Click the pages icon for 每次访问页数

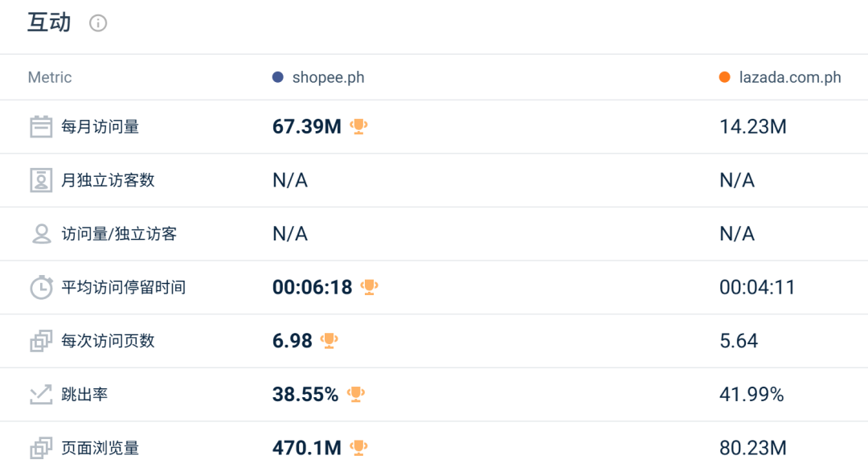tap(41, 341)
